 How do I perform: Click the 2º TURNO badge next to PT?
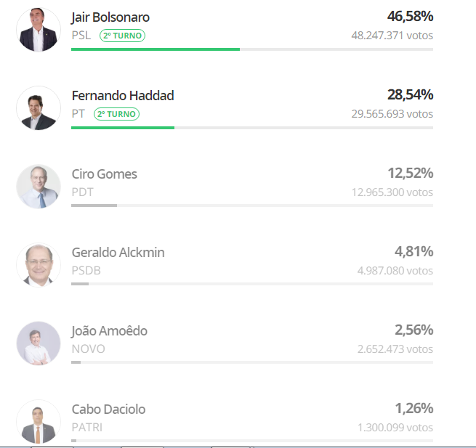(116, 114)
